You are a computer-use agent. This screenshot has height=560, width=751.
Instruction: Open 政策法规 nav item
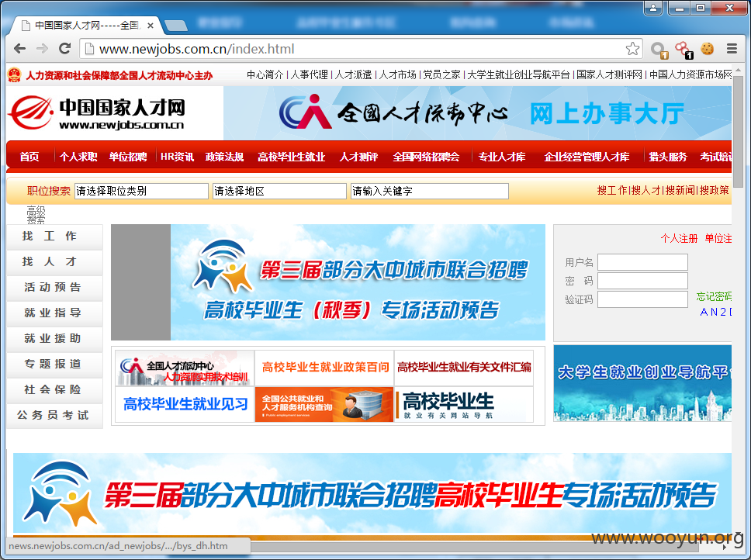click(225, 157)
